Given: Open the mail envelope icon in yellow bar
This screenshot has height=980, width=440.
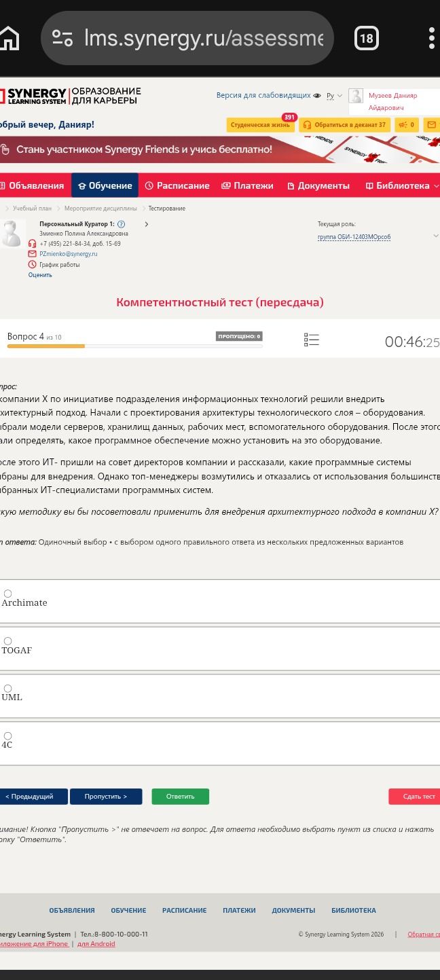Looking at the screenshot, I should click(431, 125).
